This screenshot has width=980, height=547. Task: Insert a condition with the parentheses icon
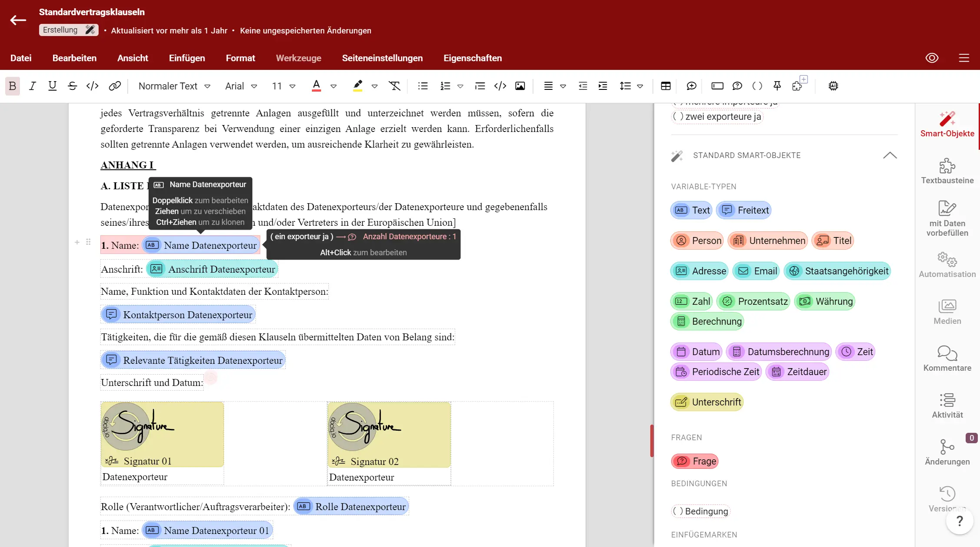[757, 86]
